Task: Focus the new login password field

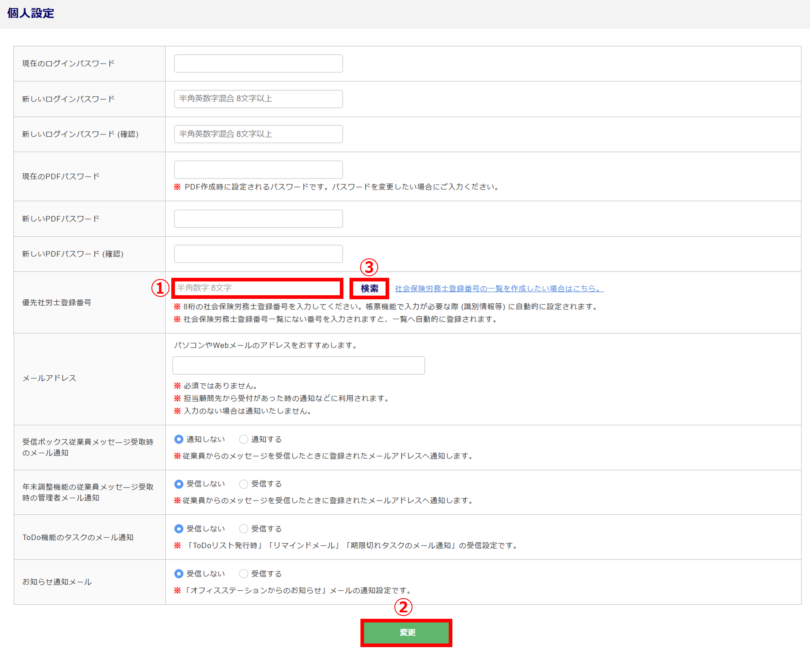Action: point(258,99)
